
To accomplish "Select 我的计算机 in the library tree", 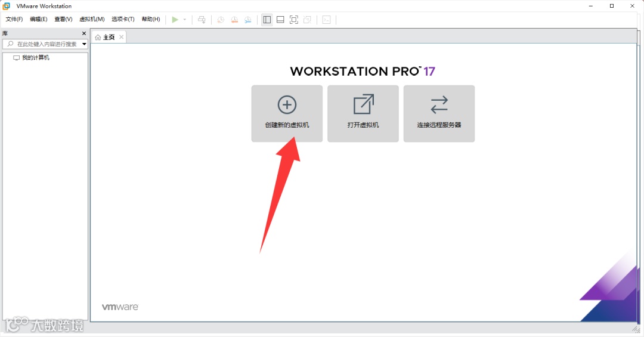I will pos(36,57).
